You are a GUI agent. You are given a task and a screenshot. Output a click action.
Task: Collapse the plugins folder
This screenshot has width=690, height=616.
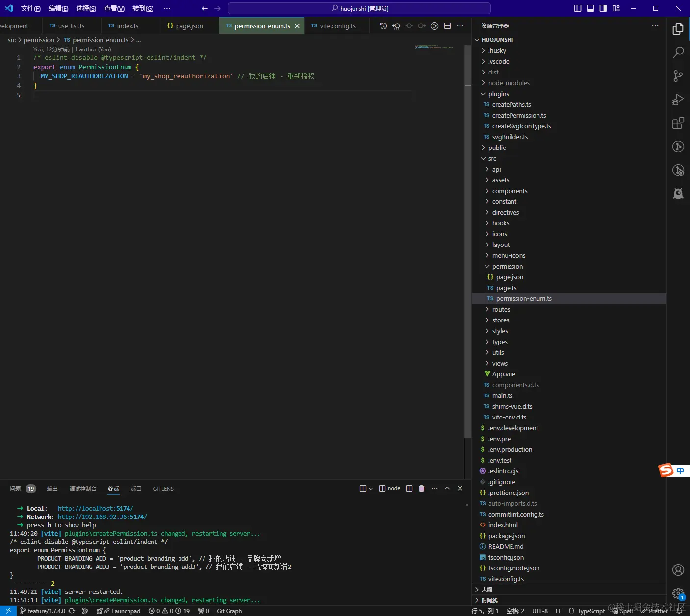pos(569,94)
